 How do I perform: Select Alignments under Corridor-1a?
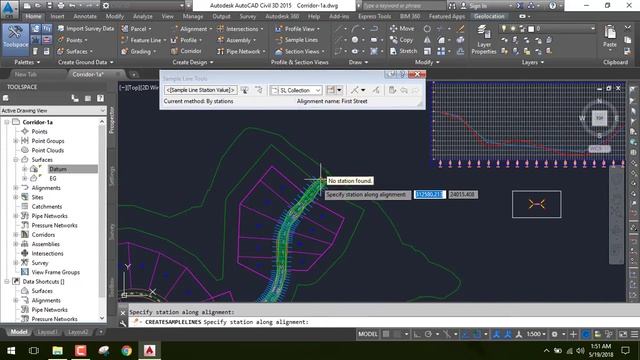[x=46, y=188]
